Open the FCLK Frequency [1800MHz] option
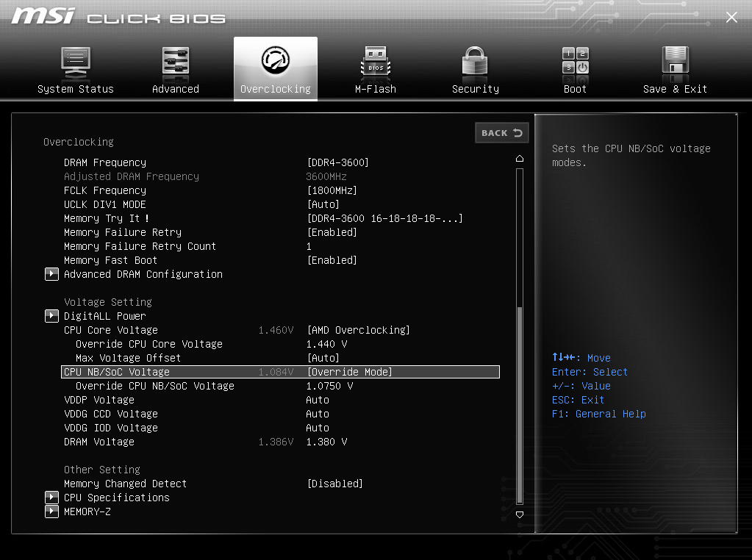 click(x=332, y=190)
